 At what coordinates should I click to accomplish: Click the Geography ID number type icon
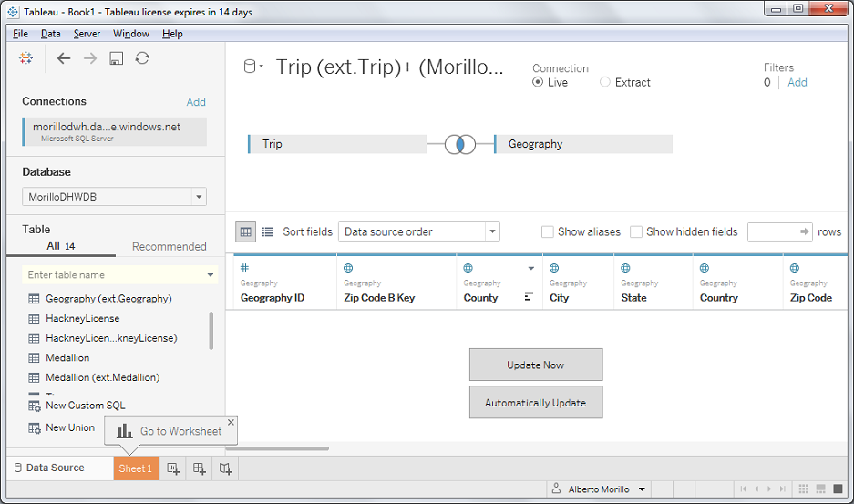244,268
